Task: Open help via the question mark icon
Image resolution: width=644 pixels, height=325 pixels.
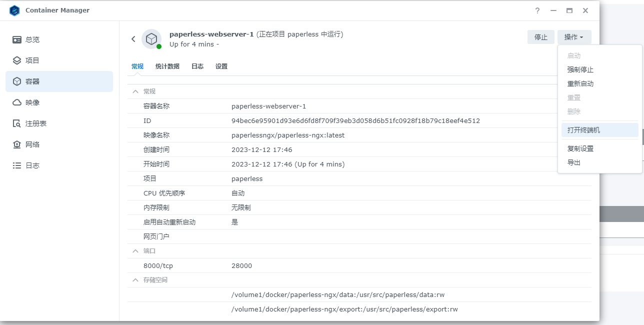Action: pos(537,10)
